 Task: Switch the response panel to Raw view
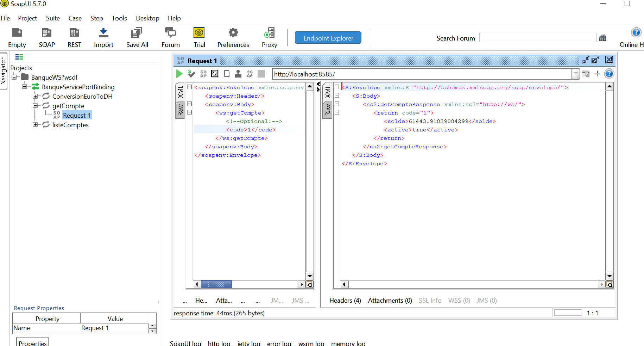(x=328, y=110)
